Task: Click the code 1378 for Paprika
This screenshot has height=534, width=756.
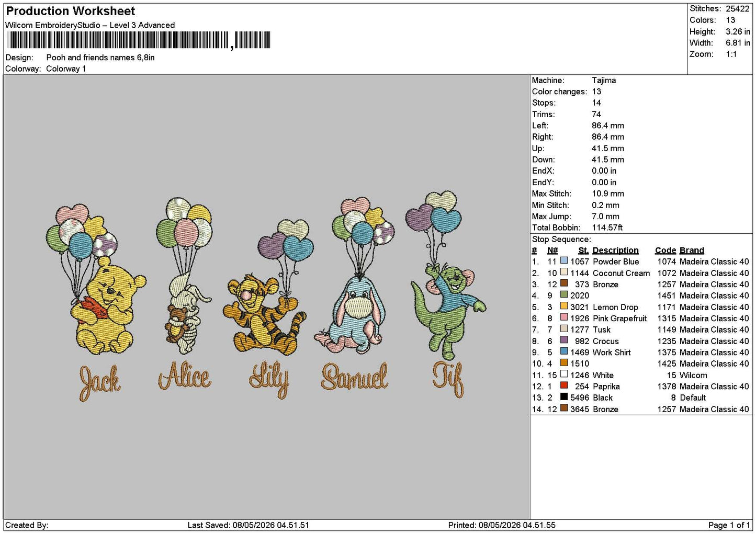Action: coord(667,387)
